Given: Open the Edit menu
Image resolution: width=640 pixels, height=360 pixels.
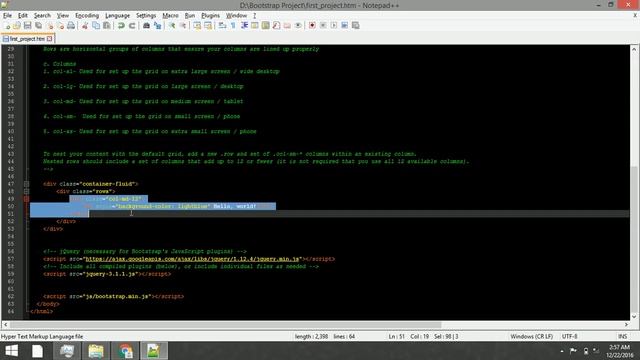Looking at the screenshot, I should click(22, 16).
